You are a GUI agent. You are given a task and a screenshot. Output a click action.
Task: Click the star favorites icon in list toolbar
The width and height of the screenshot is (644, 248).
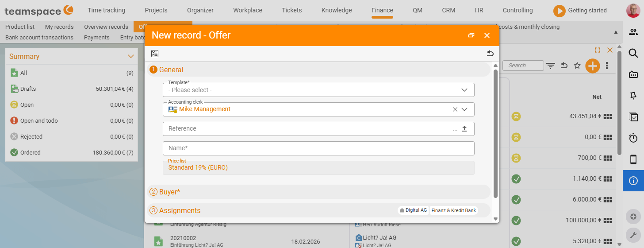click(x=577, y=66)
